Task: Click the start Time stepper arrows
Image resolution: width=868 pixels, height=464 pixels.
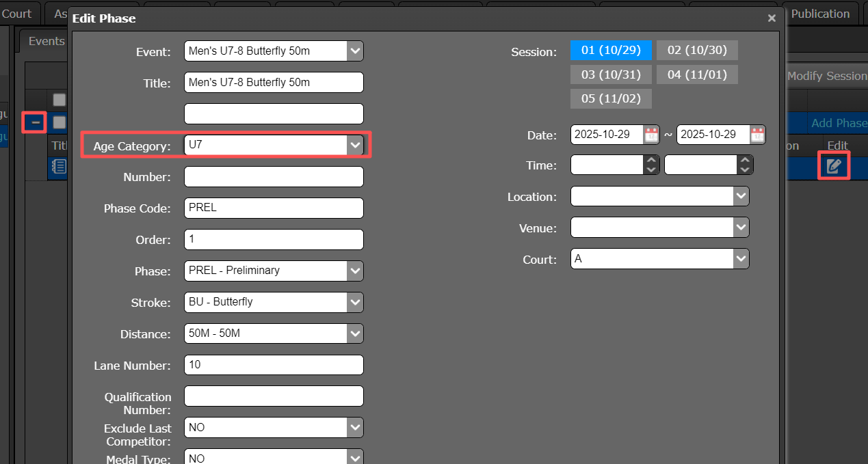Action: point(651,165)
